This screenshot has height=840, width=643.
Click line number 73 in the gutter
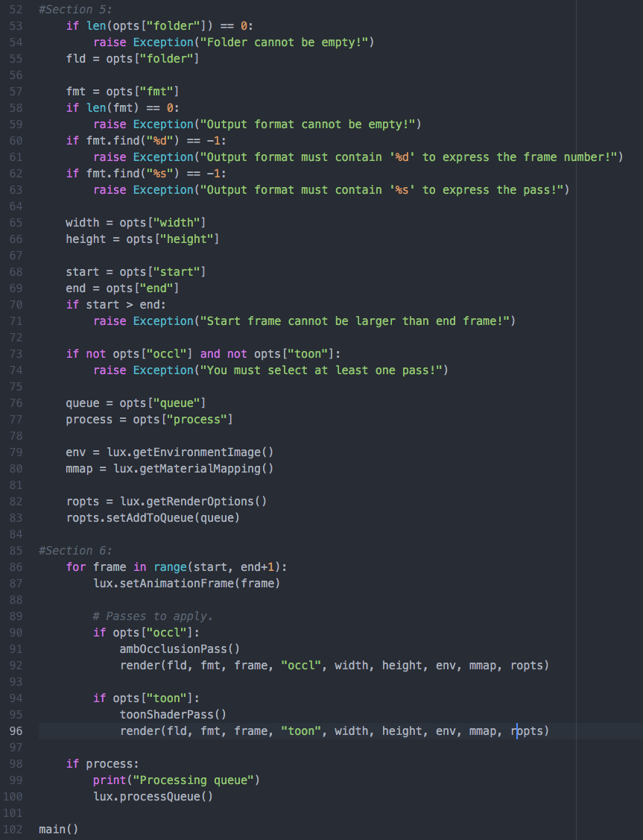(16, 354)
